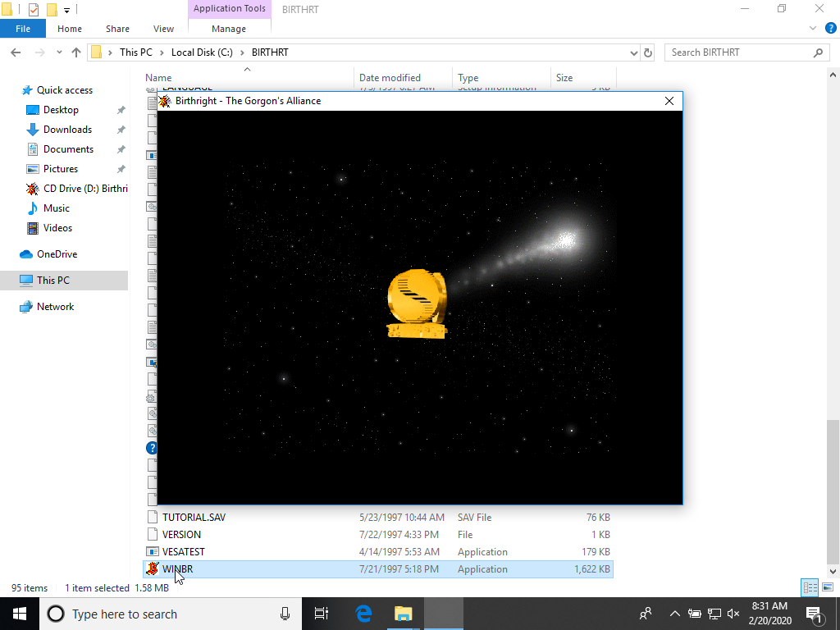Image resolution: width=840 pixels, height=630 pixels.
Task: Open Quick Access Toolbar customize dropdown
Action: [x=67, y=10]
